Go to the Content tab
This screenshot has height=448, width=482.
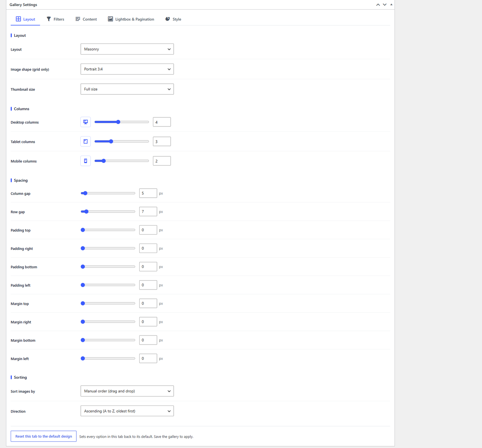coord(86,19)
